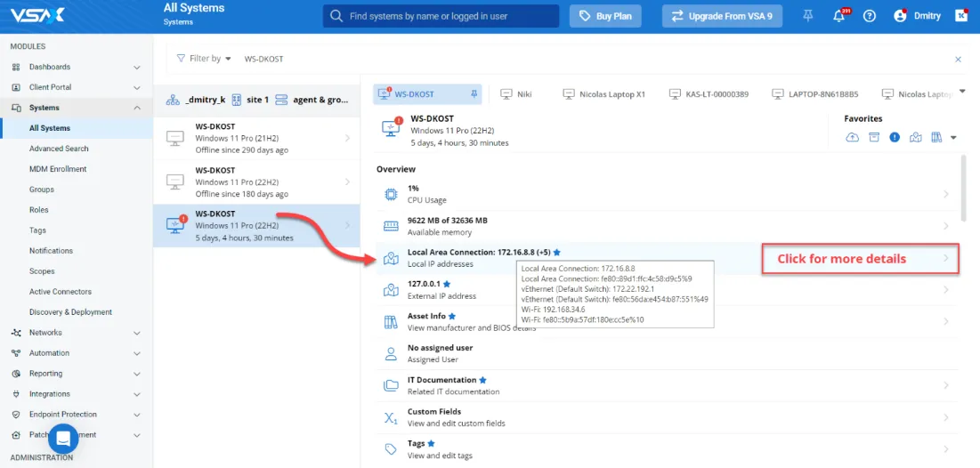
Task: Clear the filter with the X icon
Action: click(x=958, y=59)
